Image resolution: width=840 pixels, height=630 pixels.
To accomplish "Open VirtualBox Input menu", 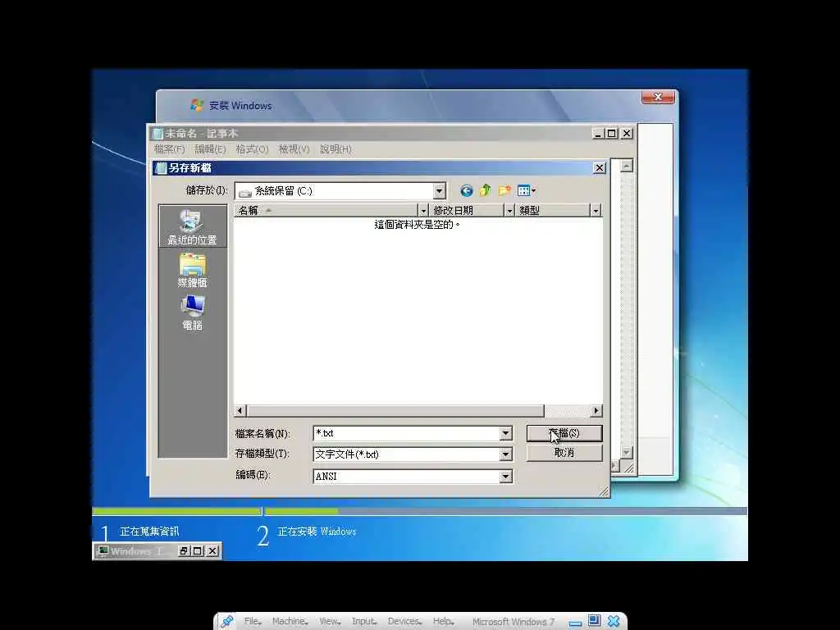I will pyautogui.click(x=363, y=622).
